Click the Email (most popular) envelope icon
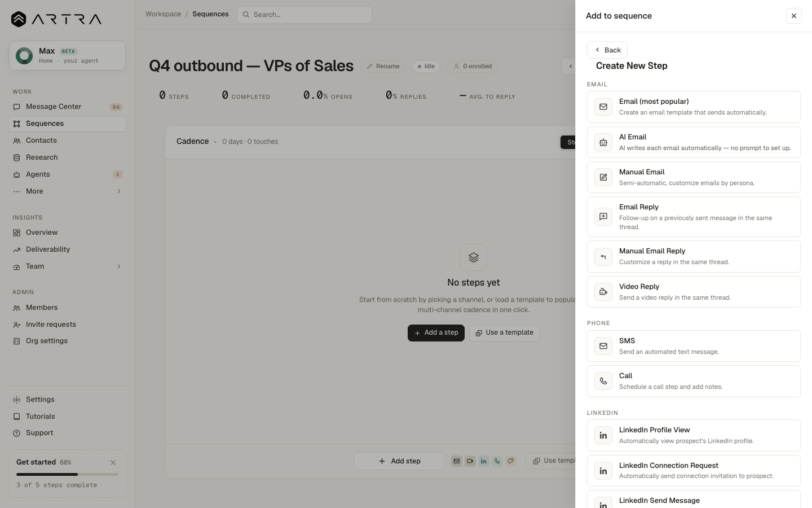This screenshot has width=812, height=508. 603,107
